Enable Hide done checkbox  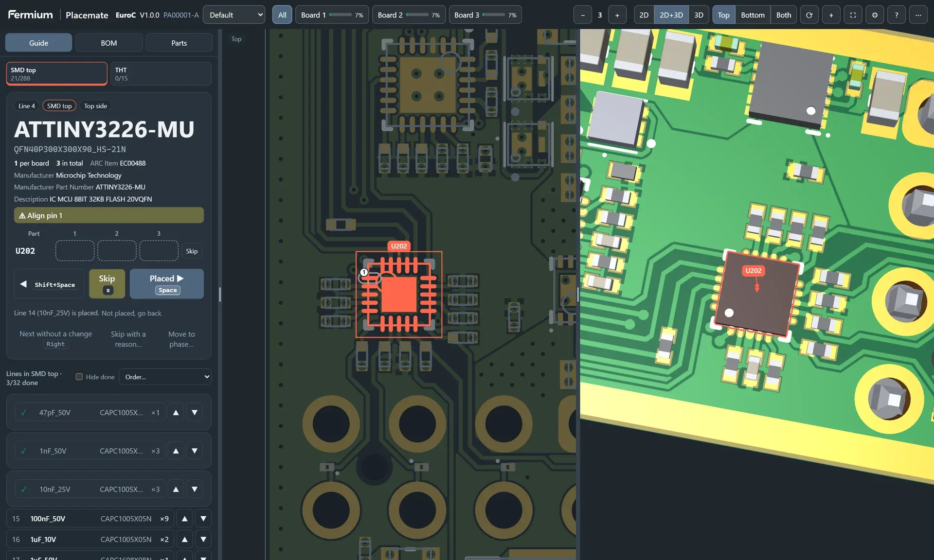79,377
